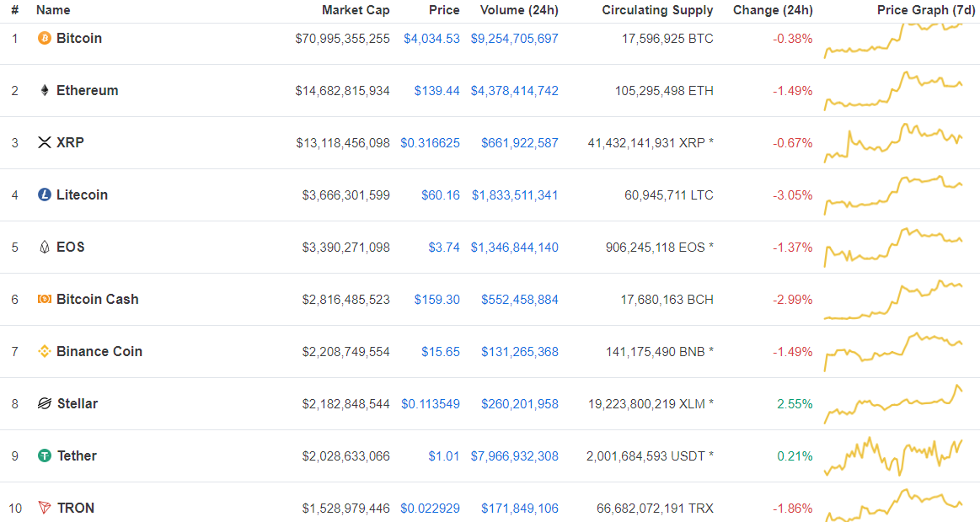This screenshot has height=522, width=980.
Task: Open the Bitcoin 7-day price graph
Action: coord(894,40)
